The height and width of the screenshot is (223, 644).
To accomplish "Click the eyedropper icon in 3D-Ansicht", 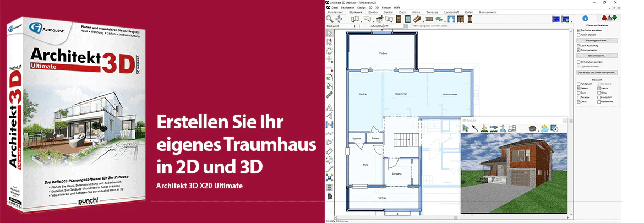I will 474,128.
